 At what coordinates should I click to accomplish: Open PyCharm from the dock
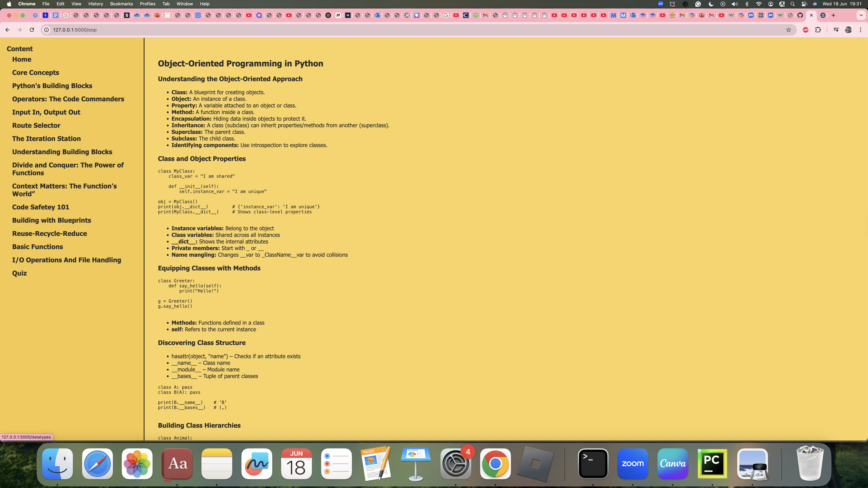point(712,463)
